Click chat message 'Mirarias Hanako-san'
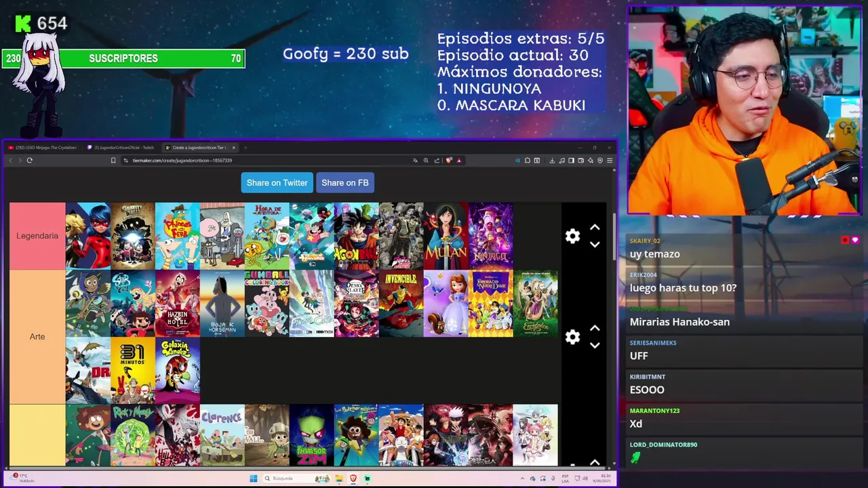Image resolution: width=868 pixels, height=488 pixels. pyautogui.click(x=679, y=322)
